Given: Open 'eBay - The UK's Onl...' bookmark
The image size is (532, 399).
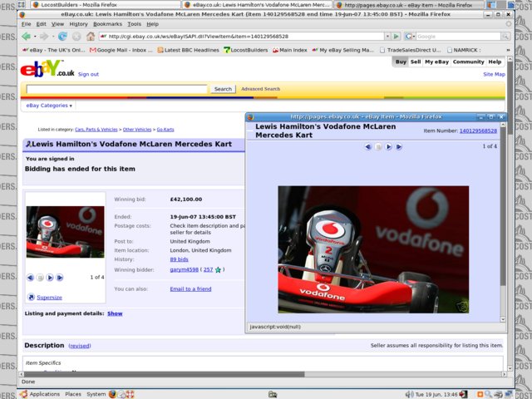Looking at the screenshot, I should pos(53,50).
